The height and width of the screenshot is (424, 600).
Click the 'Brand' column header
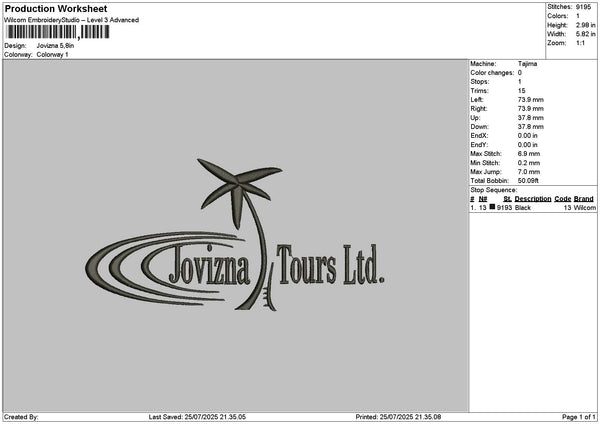click(584, 199)
